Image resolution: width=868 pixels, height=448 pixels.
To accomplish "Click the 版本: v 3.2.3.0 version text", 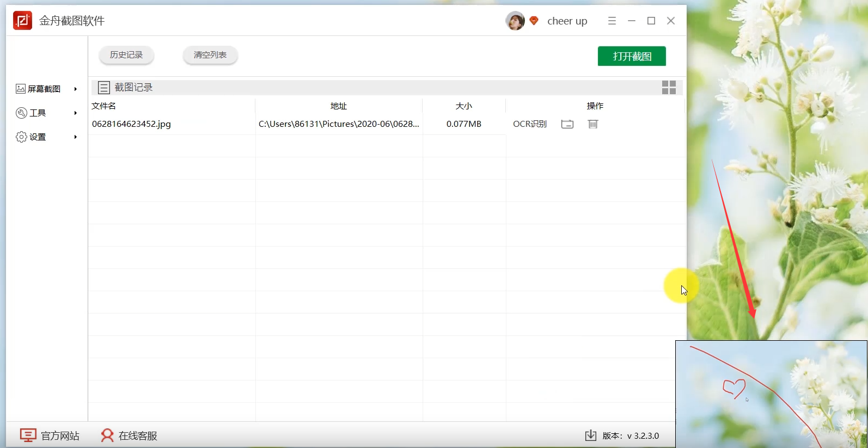I will point(631,436).
